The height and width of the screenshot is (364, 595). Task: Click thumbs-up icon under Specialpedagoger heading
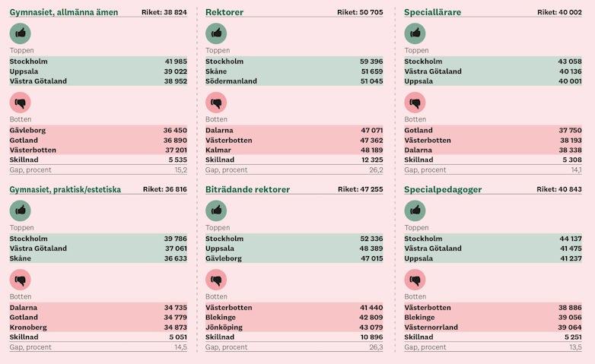(x=415, y=210)
